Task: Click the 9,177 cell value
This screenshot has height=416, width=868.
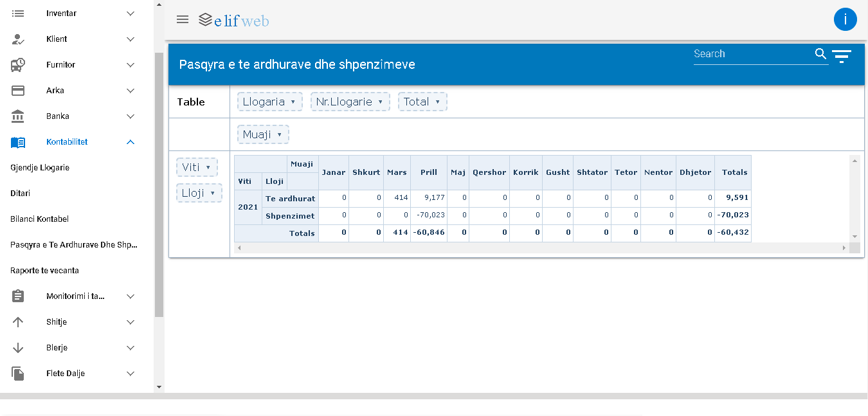Action: click(x=429, y=199)
